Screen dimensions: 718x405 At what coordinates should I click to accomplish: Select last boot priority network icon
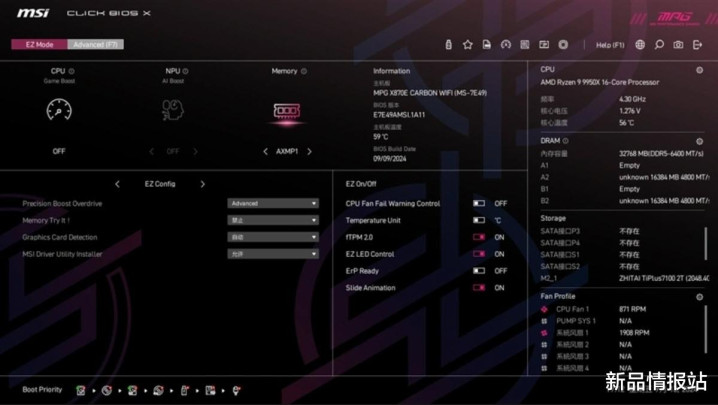[236, 390]
